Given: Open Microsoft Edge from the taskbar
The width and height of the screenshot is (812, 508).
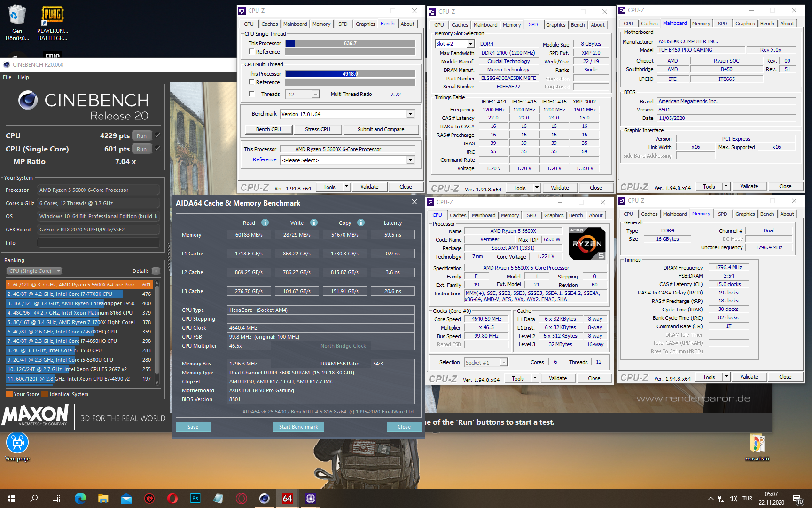Looking at the screenshot, I should pyautogui.click(x=80, y=498).
